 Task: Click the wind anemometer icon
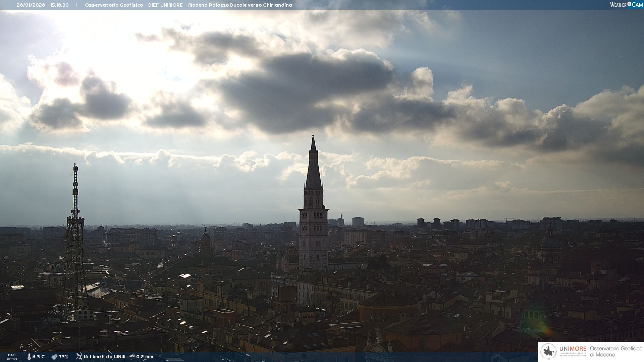pos(79,357)
